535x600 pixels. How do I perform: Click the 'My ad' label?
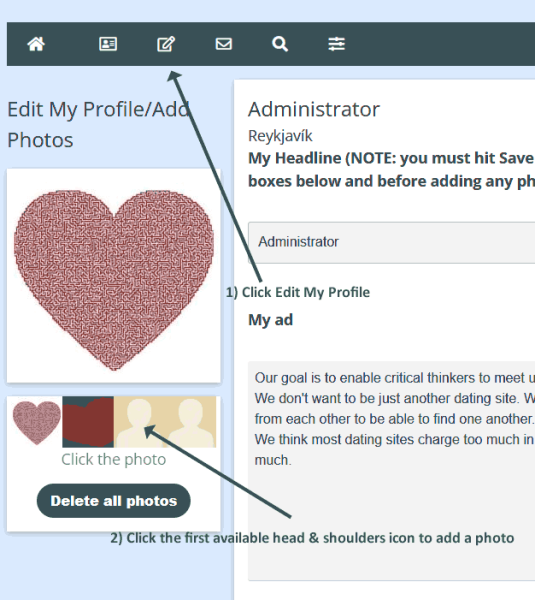point(271,320)
